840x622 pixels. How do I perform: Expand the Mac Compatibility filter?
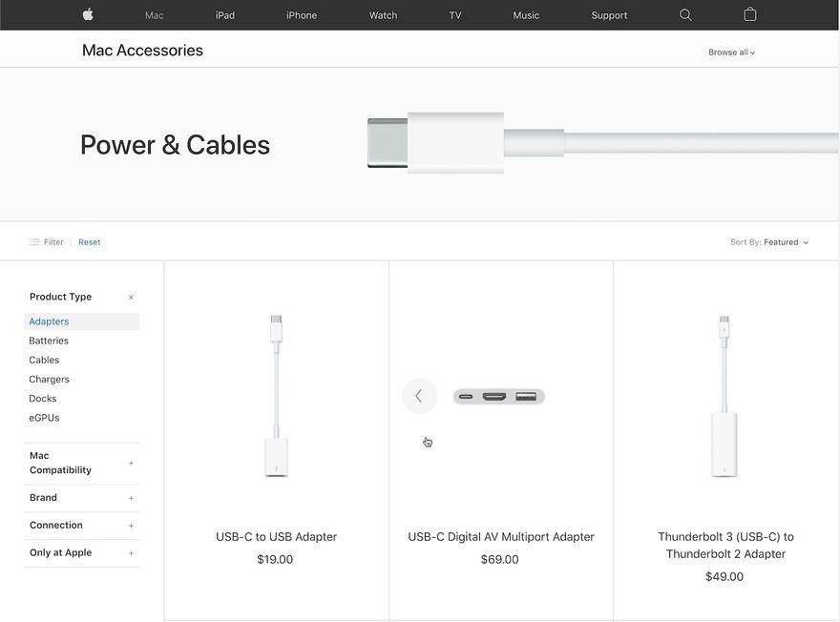(x=81, y=463)
